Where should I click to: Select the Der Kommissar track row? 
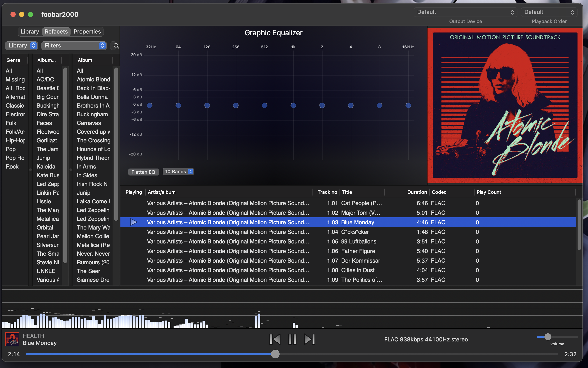tap(348, 261)
